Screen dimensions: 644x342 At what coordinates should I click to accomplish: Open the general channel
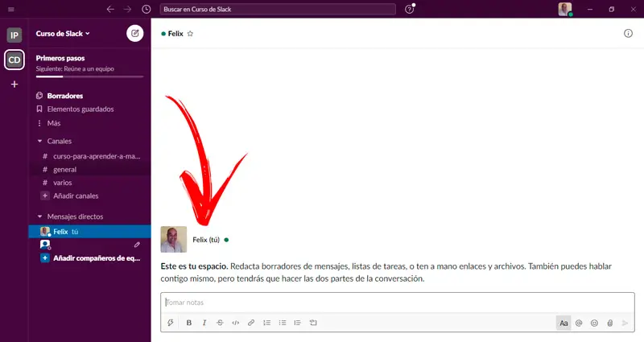pos(65,170)
